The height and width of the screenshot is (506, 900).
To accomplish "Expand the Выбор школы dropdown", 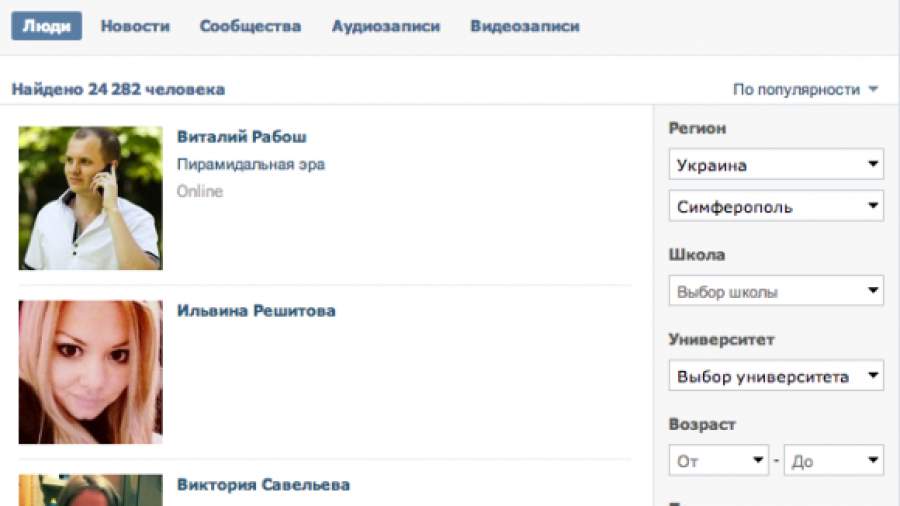I will pyautogui.click(x=776, y=291).
